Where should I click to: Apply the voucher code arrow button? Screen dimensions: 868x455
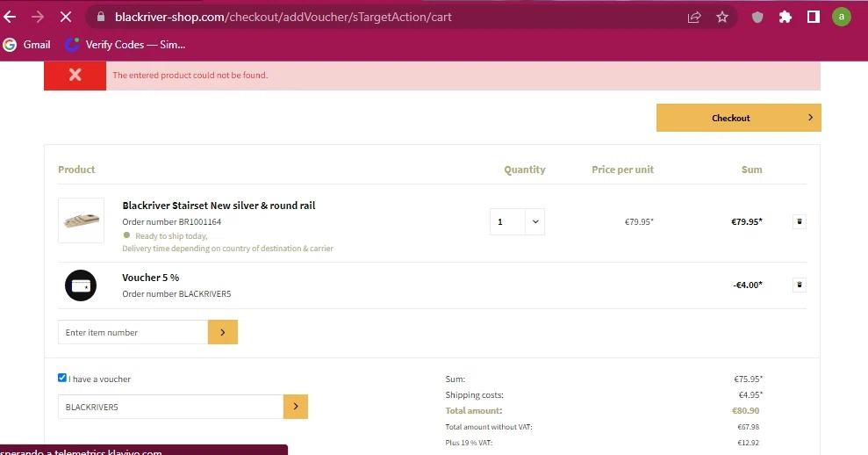click(296, 407)
